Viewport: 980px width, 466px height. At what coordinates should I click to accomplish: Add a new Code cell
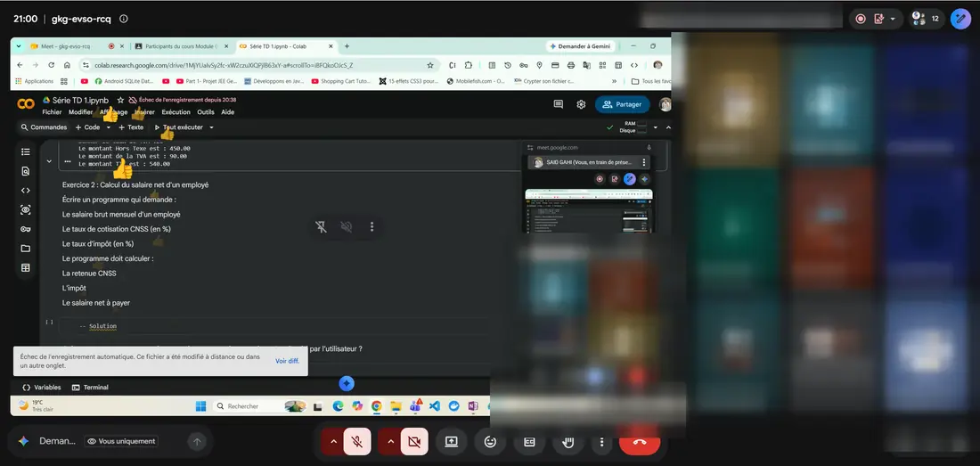pos(87,127)
